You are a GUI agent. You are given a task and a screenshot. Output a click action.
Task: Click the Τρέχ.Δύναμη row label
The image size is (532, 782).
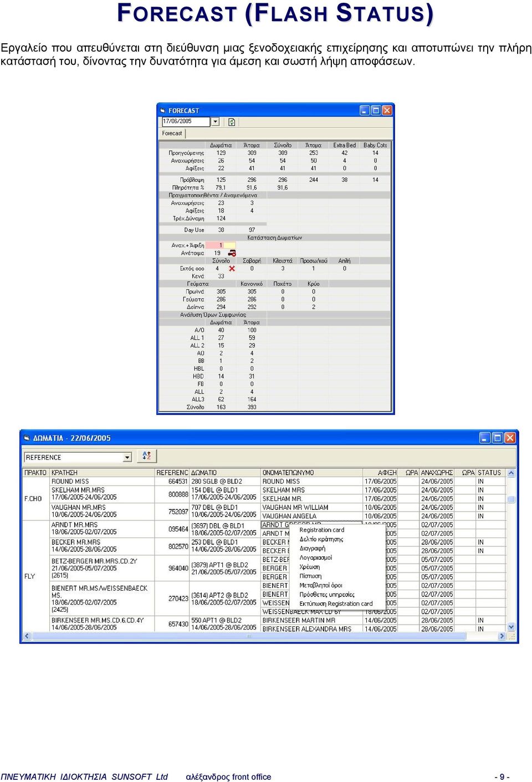(x=188, y=218)
